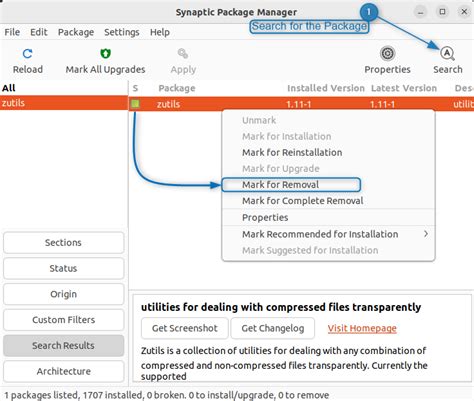Click the Search Results button
The image size is (474, 401).
click(x=63, y=345)
